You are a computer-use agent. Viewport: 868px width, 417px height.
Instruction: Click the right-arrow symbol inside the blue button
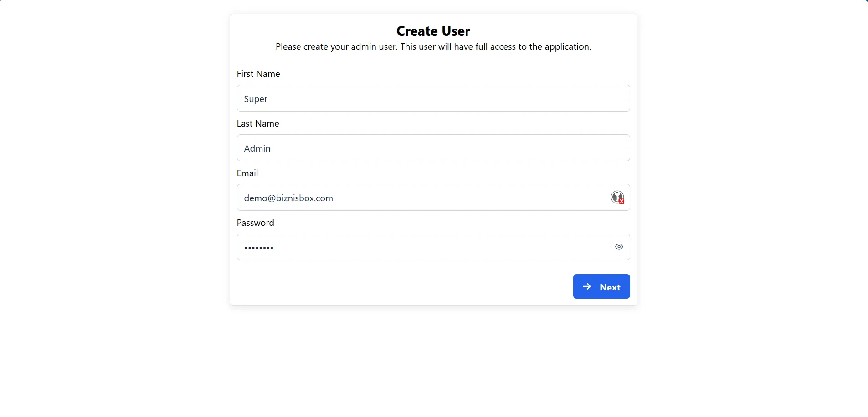click(x=586, y=286)
